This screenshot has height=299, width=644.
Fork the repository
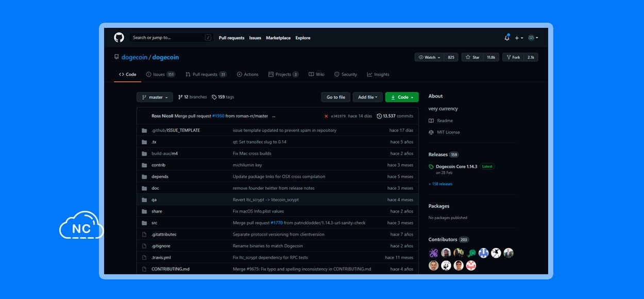tap(513, 57)
